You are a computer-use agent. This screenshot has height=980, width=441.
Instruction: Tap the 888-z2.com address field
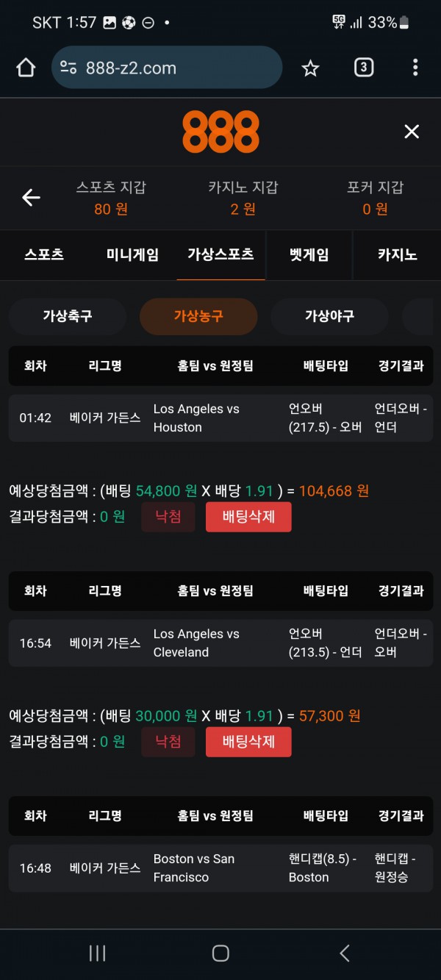point(176,68)
